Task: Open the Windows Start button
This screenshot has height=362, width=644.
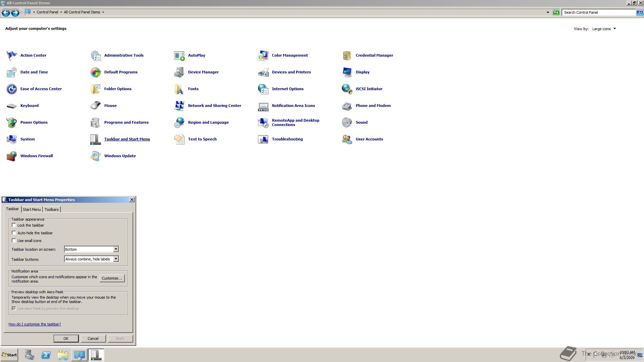Action: click(x=9, y=355)
